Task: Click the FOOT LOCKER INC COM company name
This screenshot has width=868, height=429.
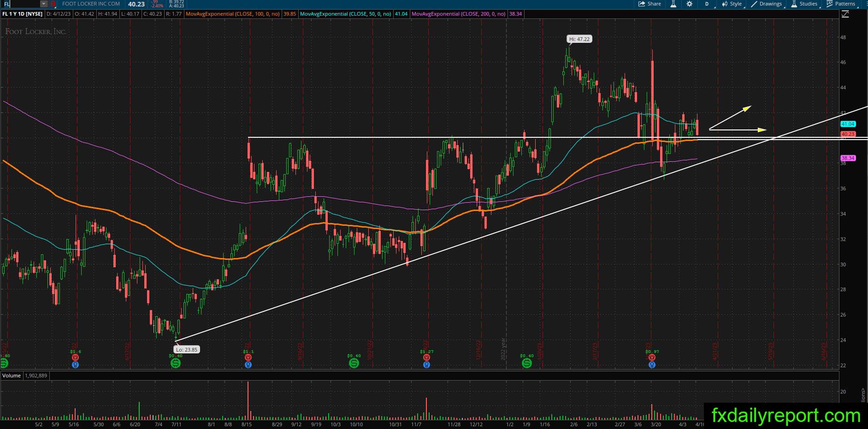Action: click(x=91, y=4)
